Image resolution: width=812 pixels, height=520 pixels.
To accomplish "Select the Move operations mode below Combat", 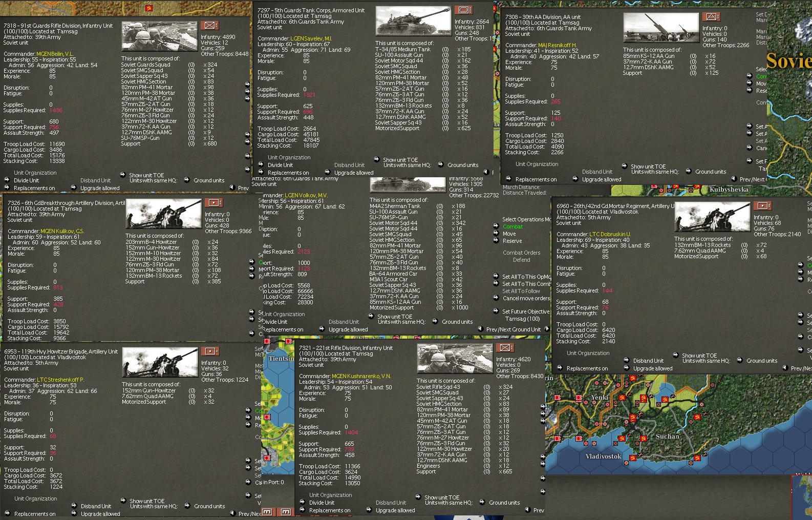I will tap(509, 234).
